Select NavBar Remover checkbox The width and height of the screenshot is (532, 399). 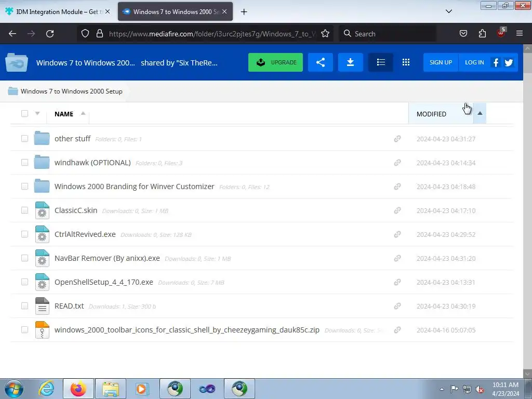coord(24,258)
